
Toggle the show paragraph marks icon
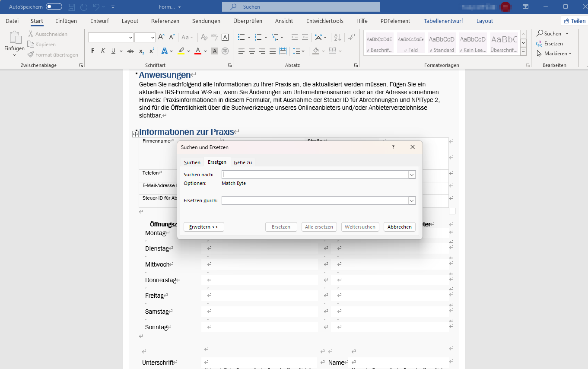click(352, 38)
